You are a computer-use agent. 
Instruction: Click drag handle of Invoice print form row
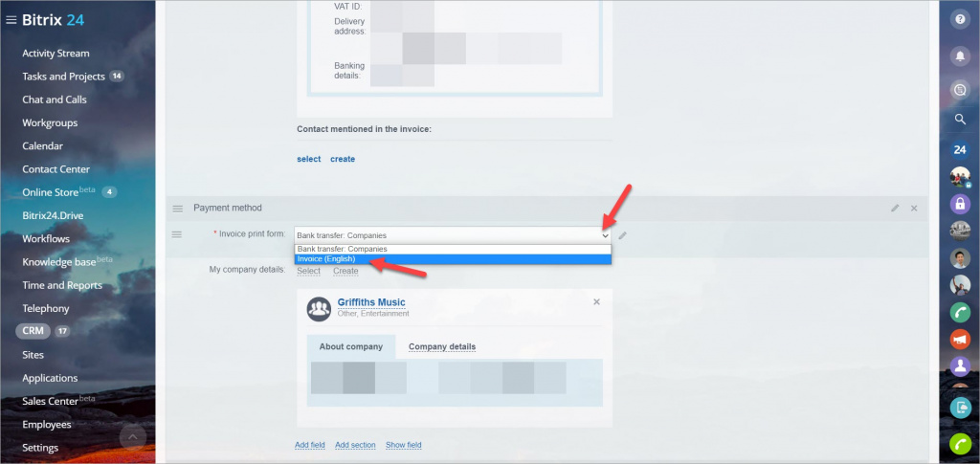[x=177, y=234]
